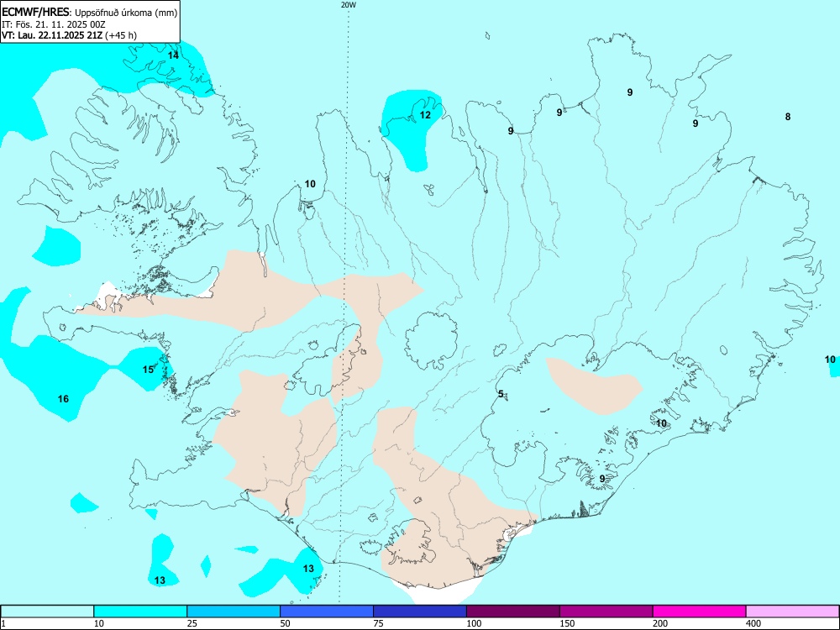Viewport: 840px width, 630px height.
Task: Click the legend tick label '200'
Action: [x=660, y=623]
